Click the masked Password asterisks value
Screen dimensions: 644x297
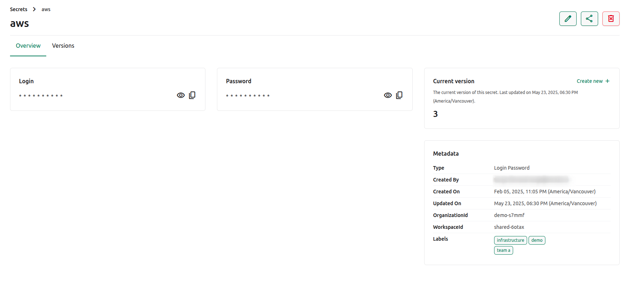click(x=248, y=96)
